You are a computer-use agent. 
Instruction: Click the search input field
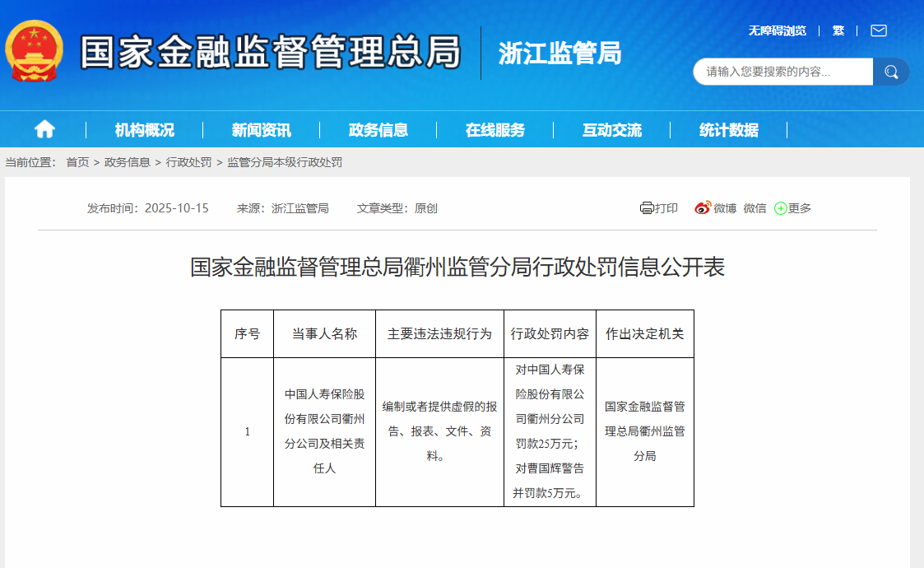(x=782, y=72)
